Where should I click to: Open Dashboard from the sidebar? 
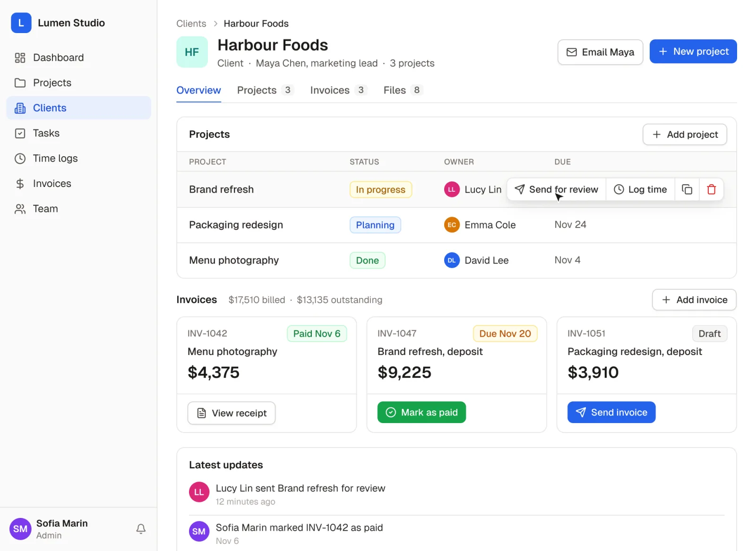point(78,58)
